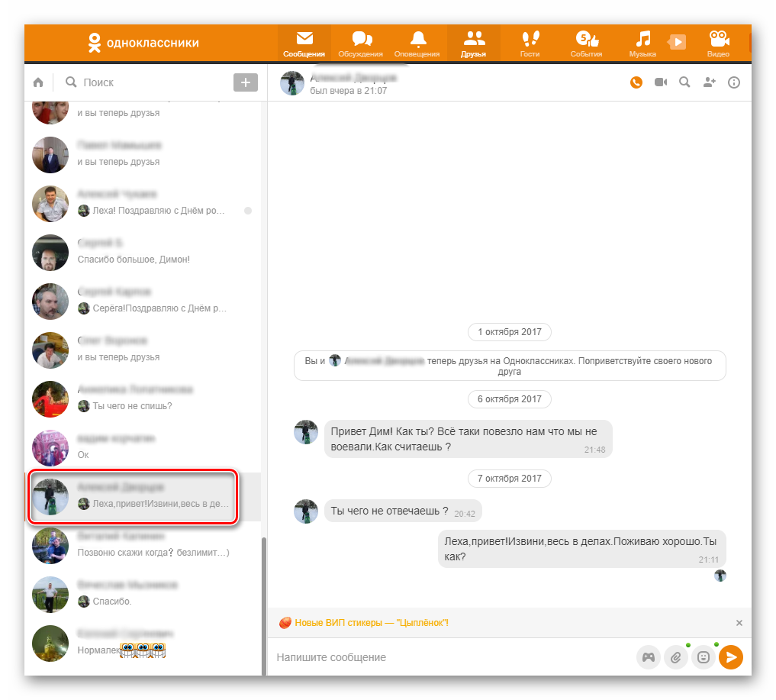Open chat with message 'Спасибо большое, Димон!'
This screenshot has width=776, height=700.
pyautogui.click(x=145, y=252)
